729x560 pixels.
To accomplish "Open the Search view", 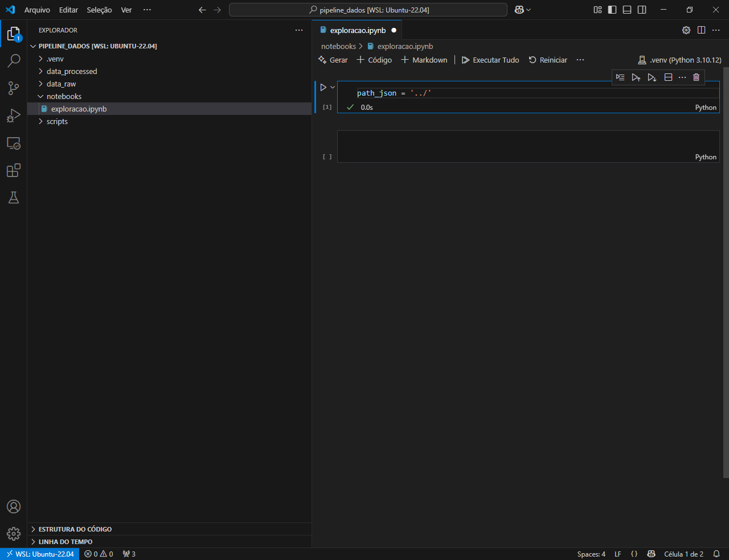I will pos(14,60).
